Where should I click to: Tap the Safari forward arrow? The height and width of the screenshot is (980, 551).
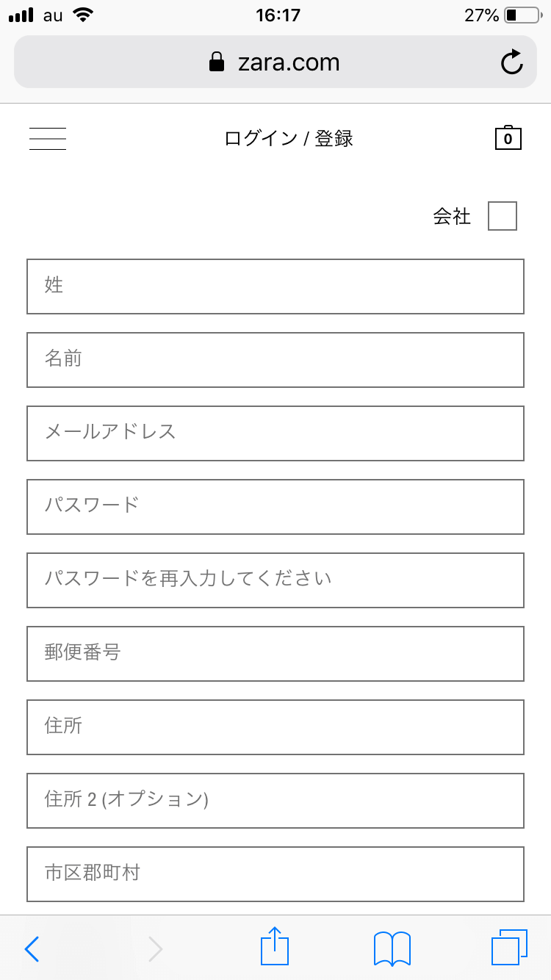pyautogui.click(x=155, y=949)
